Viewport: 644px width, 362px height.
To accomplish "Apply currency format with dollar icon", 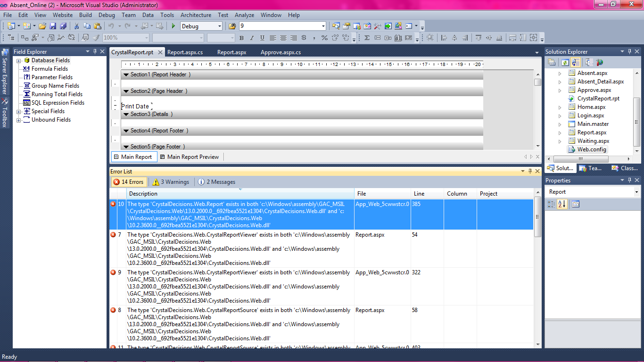I will coord(304,38).
